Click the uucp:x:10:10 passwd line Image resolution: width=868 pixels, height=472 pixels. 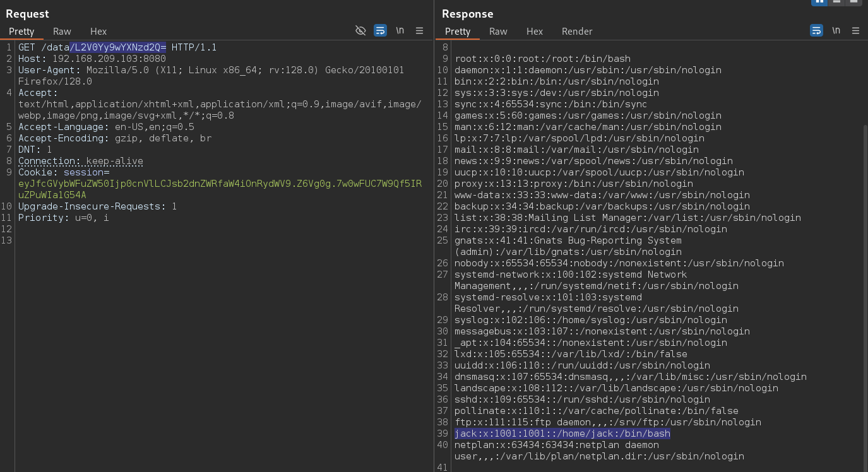point(599,172)
